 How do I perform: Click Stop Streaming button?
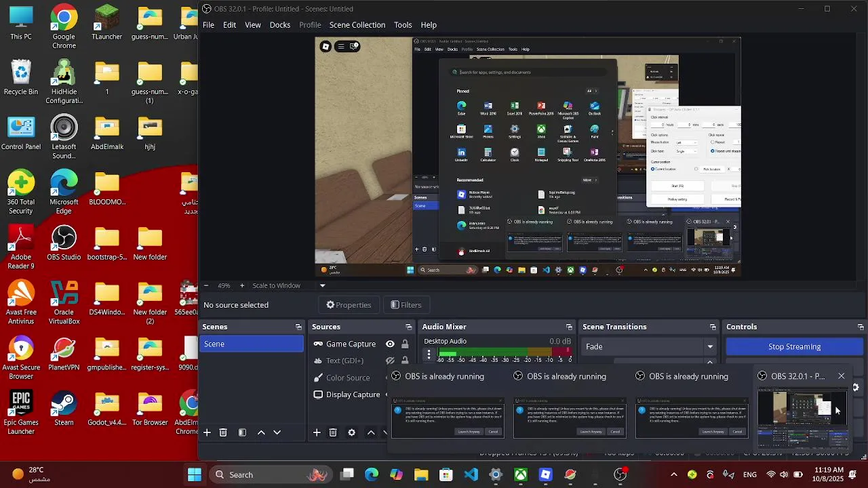pos(794,346)
